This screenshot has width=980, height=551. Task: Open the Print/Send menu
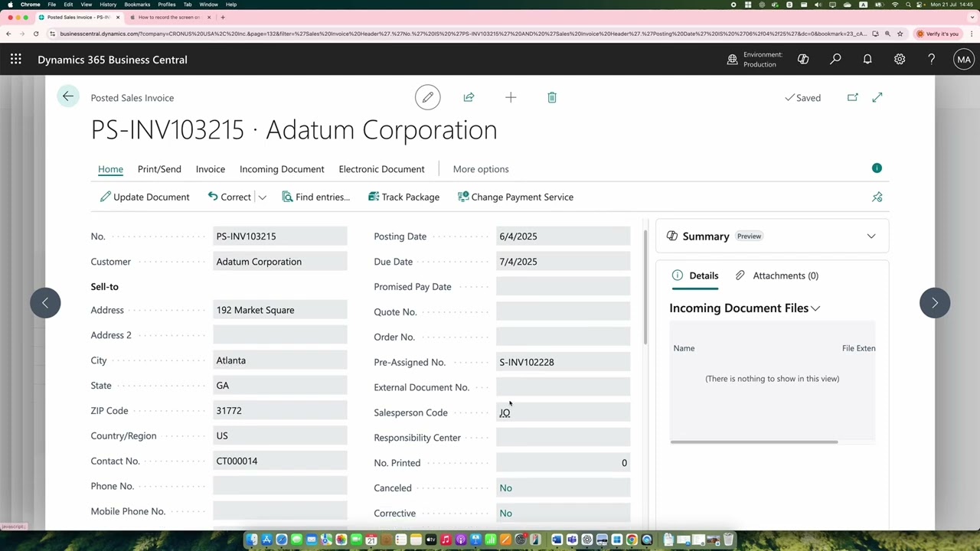click(x=159, y=169)
